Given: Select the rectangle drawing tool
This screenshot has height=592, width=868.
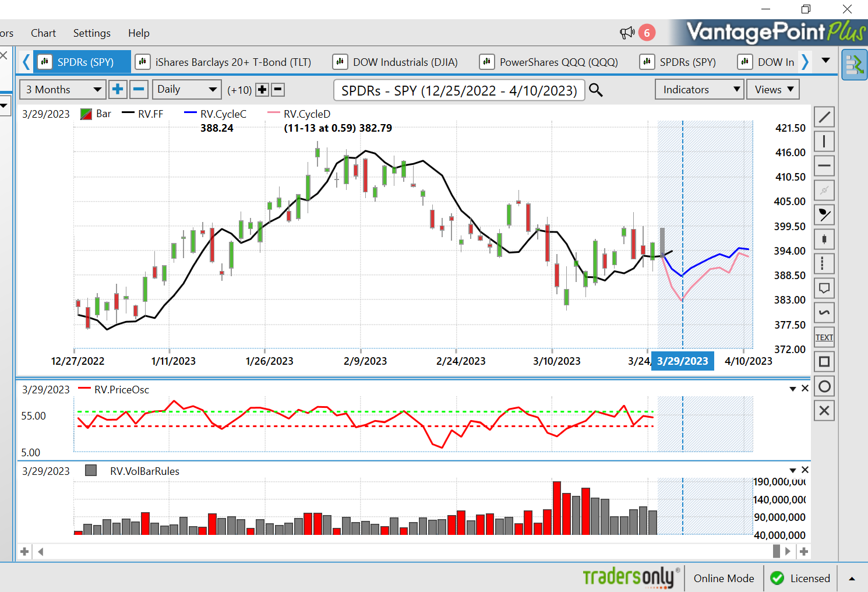Looking at the screenshot, I should 824,362.
